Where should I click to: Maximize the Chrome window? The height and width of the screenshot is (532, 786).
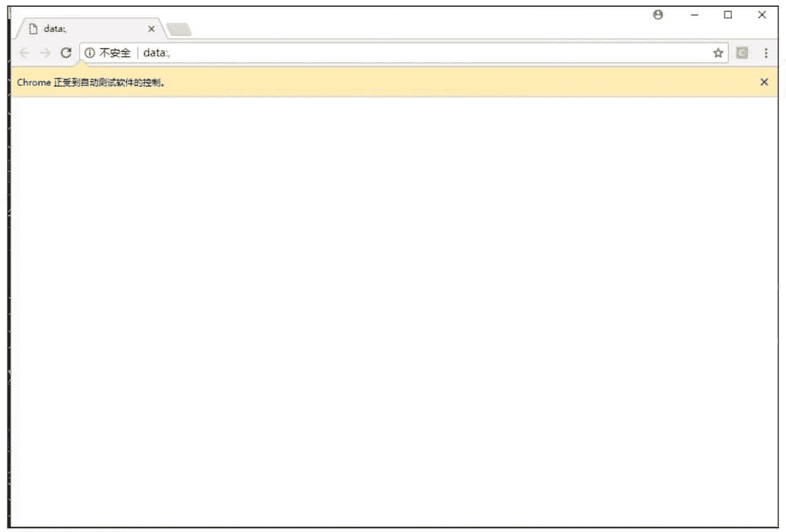tap(728, 15)
